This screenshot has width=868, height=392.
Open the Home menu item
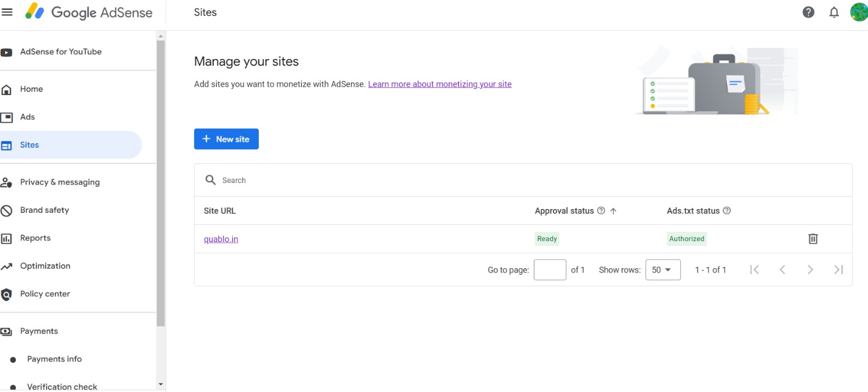(31, 89)
